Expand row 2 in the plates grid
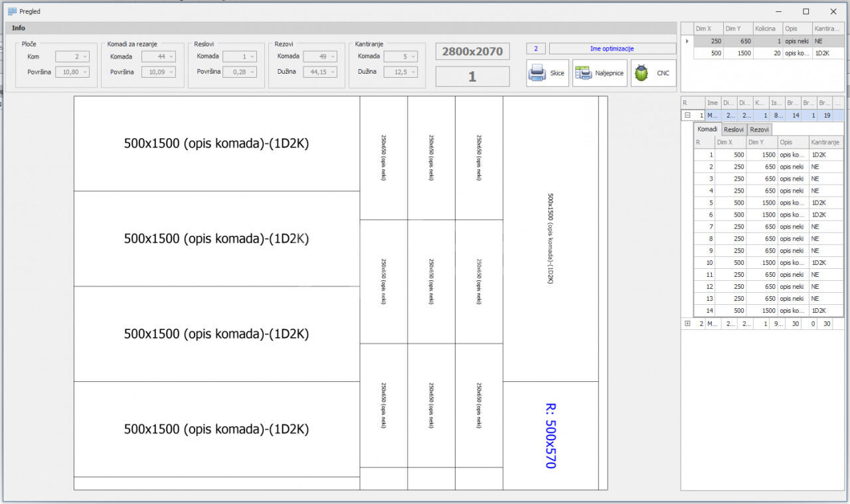The height and width of the screenshot is (504, 850). click(x=687, y=323)
